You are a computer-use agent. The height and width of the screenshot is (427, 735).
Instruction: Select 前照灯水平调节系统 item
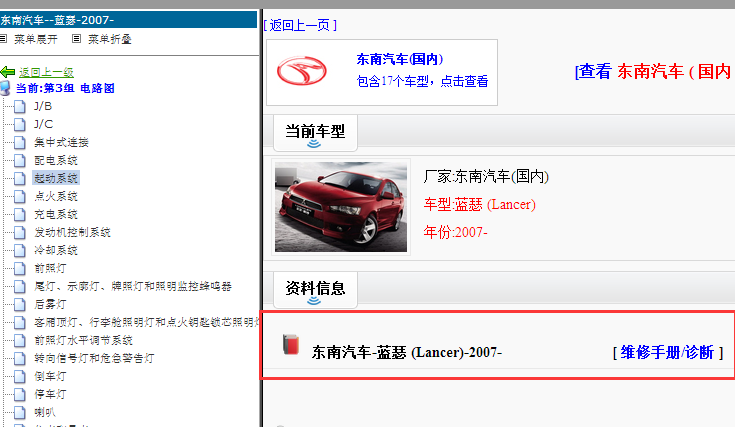[x=83, y=340]
